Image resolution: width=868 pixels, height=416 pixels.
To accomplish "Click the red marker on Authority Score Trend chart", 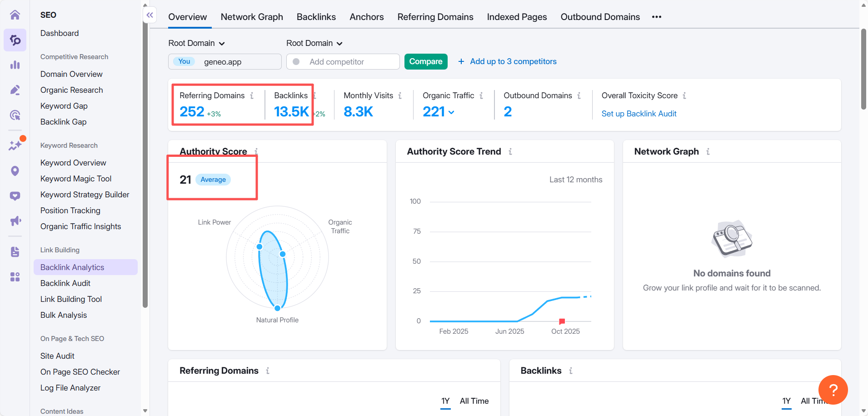I will [x=562, y=321].
